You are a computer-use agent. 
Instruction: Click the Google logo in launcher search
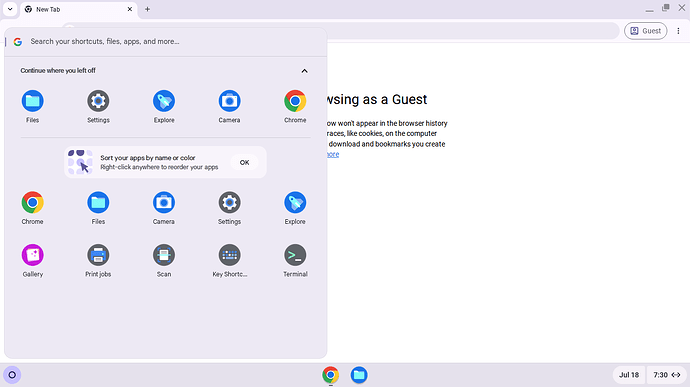18,42
